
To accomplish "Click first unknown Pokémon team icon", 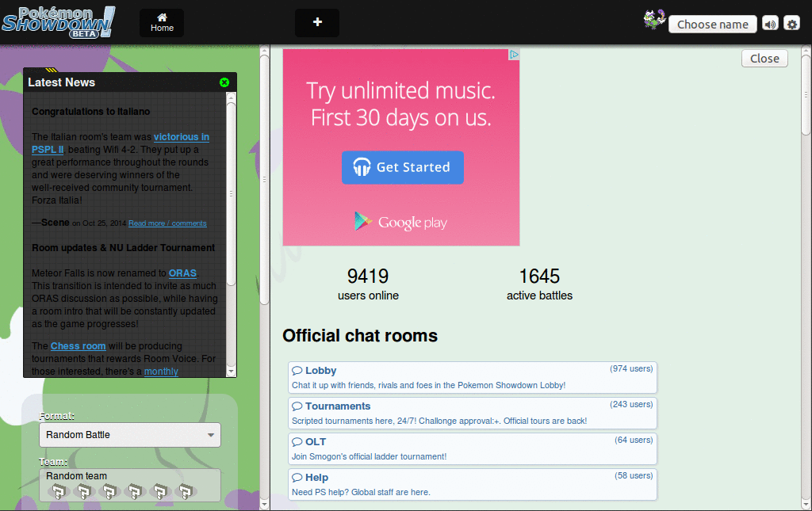I will coord(59,491).
